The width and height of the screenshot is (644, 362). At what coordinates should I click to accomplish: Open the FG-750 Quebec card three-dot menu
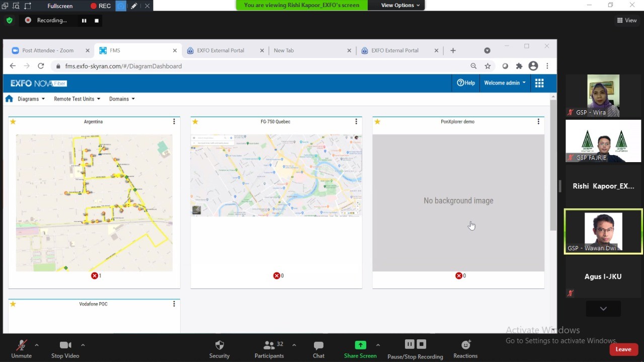coord(356,122)
